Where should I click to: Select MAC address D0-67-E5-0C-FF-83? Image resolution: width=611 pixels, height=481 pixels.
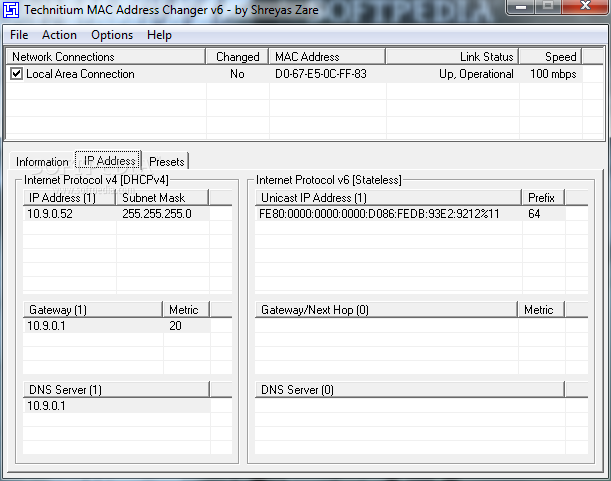coord(321,74)
